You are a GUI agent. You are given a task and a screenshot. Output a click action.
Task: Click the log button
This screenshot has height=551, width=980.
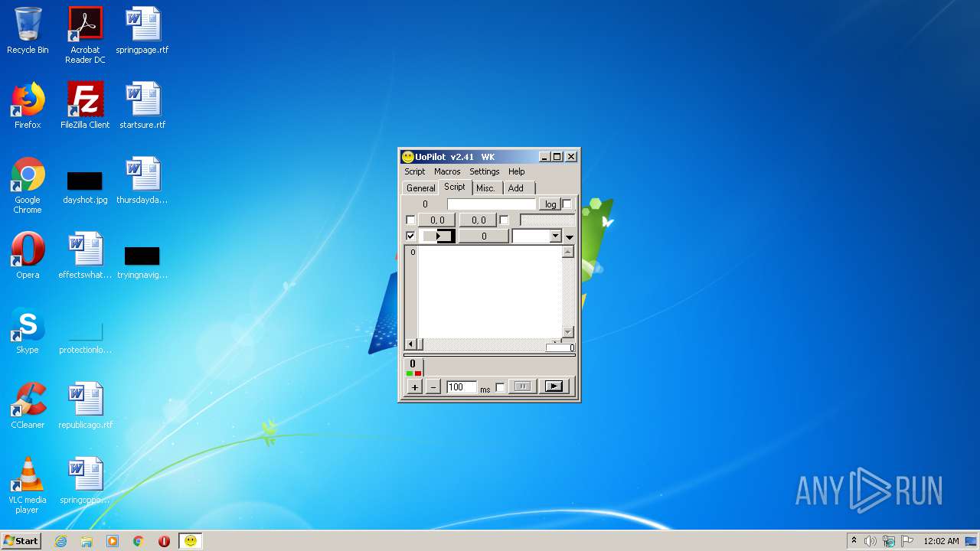click(550, 204)
